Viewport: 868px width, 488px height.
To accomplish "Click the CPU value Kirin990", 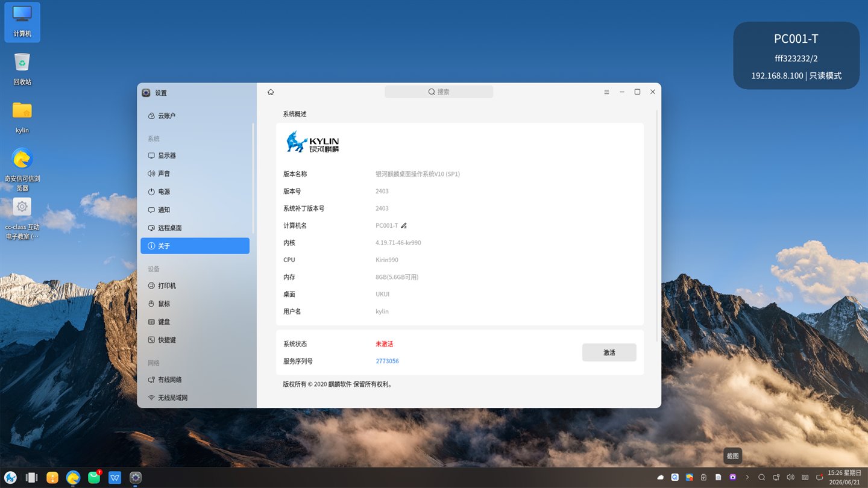I will click(x=387, y=260).
